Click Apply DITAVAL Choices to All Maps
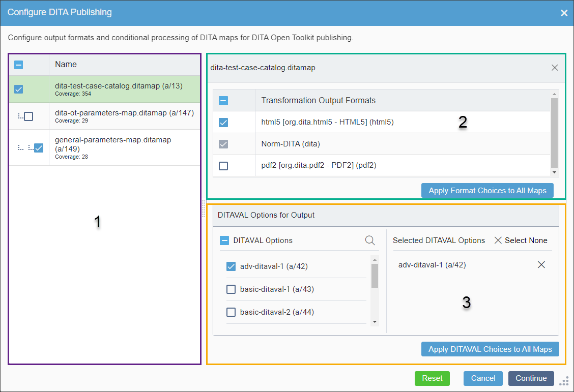The height and width of the screenshot is (392, 574). click(490, 349)
